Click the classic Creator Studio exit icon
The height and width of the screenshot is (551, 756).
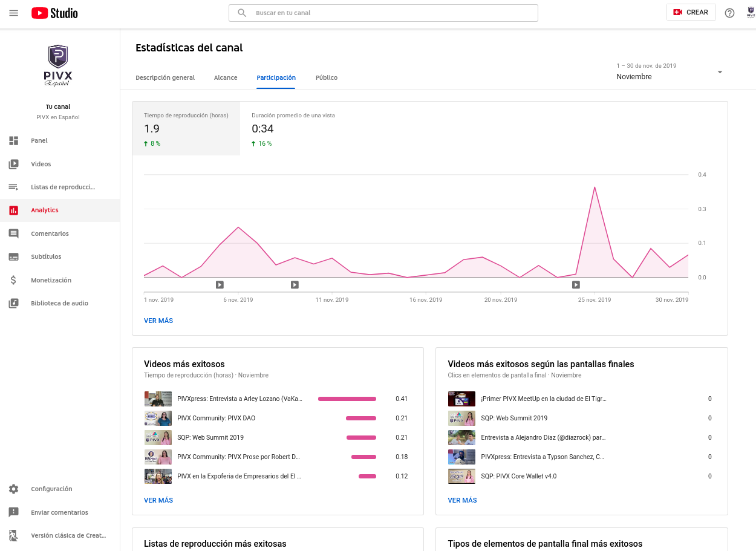point(14,535)
